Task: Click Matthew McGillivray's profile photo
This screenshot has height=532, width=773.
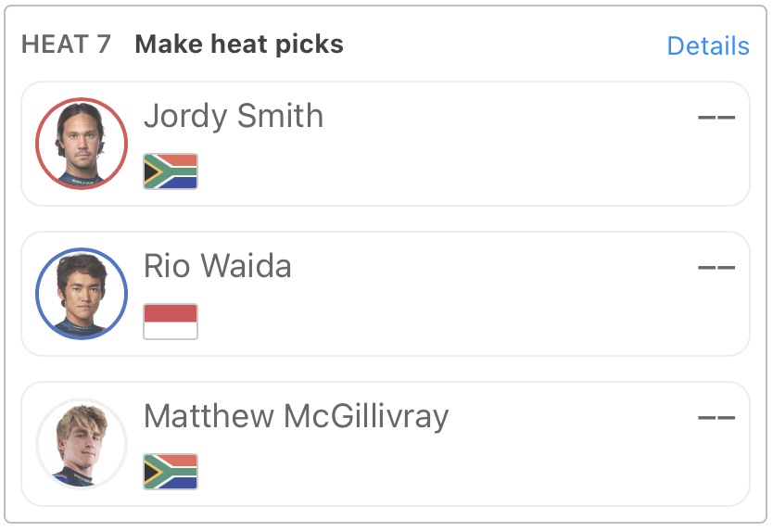Action: (81, 443)
